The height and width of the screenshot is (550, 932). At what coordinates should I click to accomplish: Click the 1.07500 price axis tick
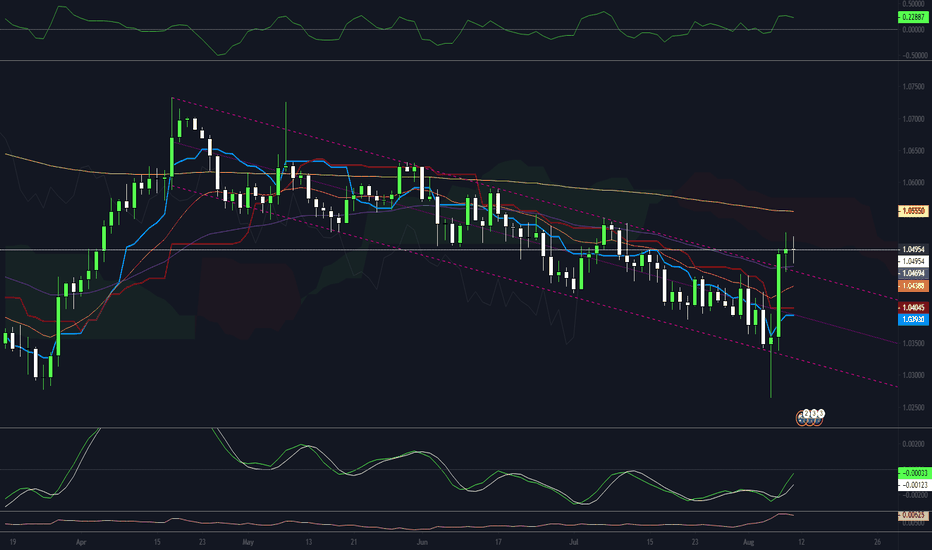pyautogui.click(x=913, y=86)
